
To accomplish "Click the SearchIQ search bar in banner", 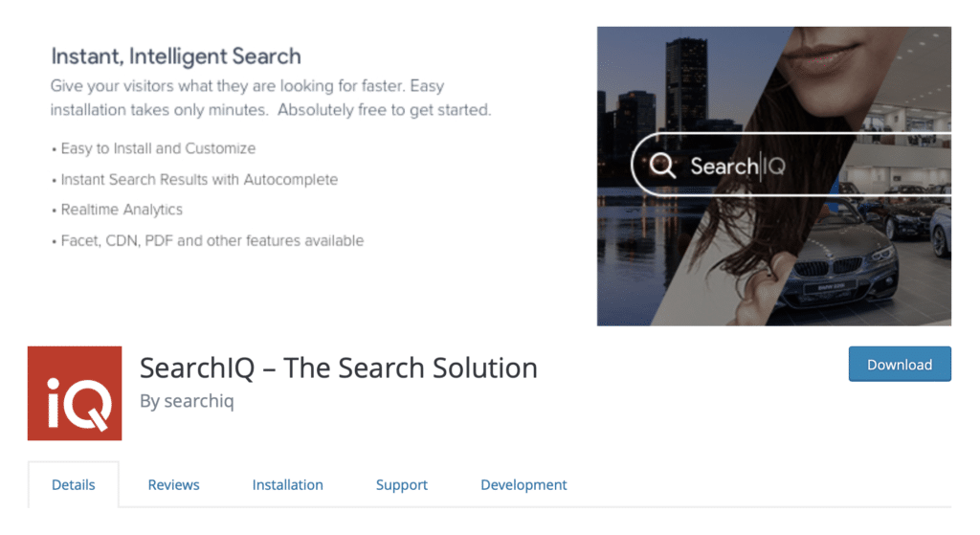I will pyautogui.click(x=791, y=166).
